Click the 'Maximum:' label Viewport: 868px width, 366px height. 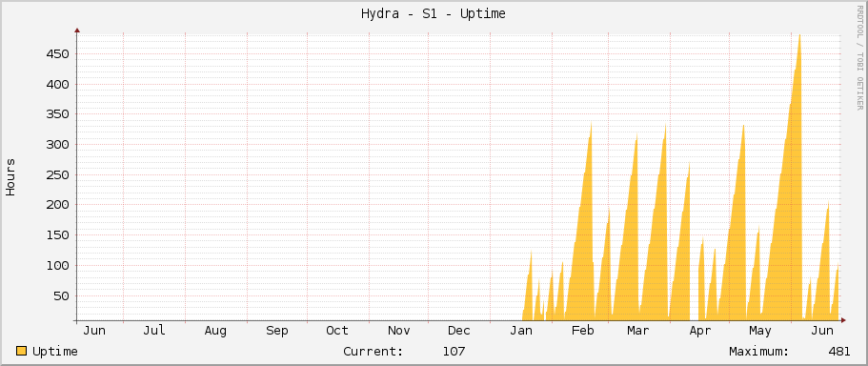coord(759,352)
